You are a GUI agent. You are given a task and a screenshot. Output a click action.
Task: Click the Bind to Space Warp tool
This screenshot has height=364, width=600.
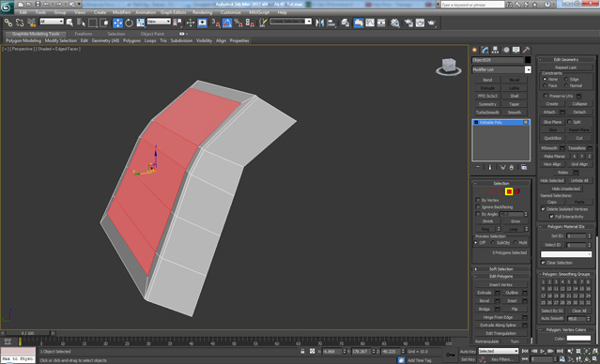point(31,23)
